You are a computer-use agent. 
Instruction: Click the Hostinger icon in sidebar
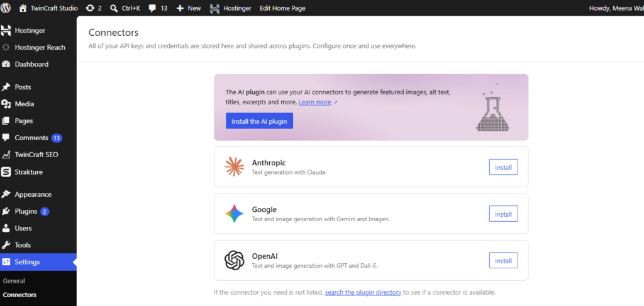(6, 30)
